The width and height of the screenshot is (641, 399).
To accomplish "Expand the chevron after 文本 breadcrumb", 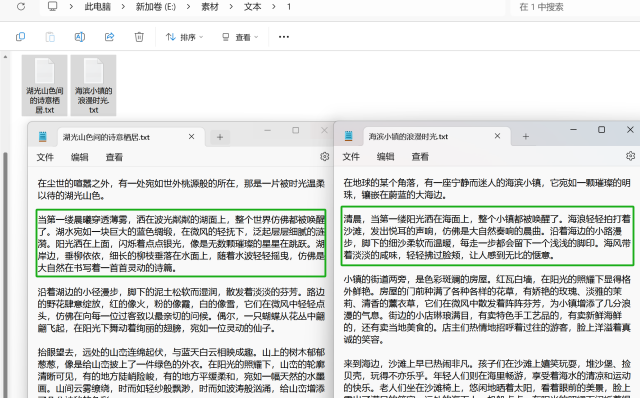I will click(274, 7).
